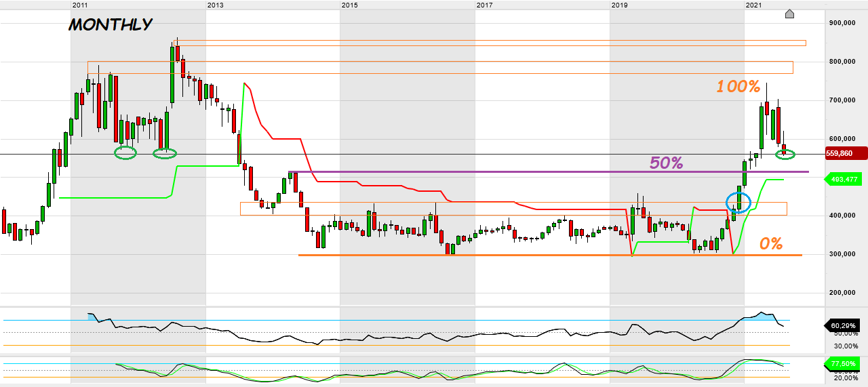Click the 2017 label on the time axis
The image size is (868, 387).
click(484, 5)
